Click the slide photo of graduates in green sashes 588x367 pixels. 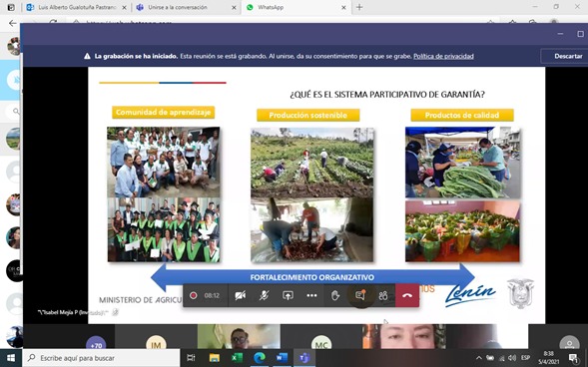(x=164, y=230)
